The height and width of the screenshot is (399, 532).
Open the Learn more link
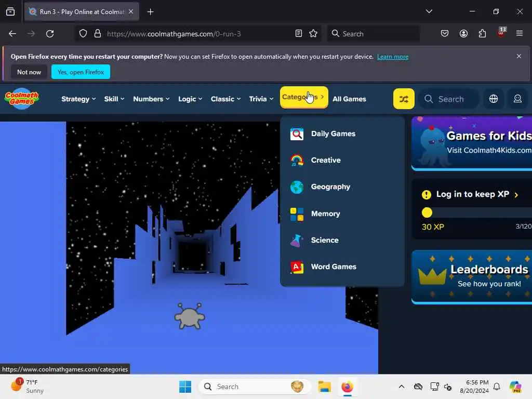[393, 57]
